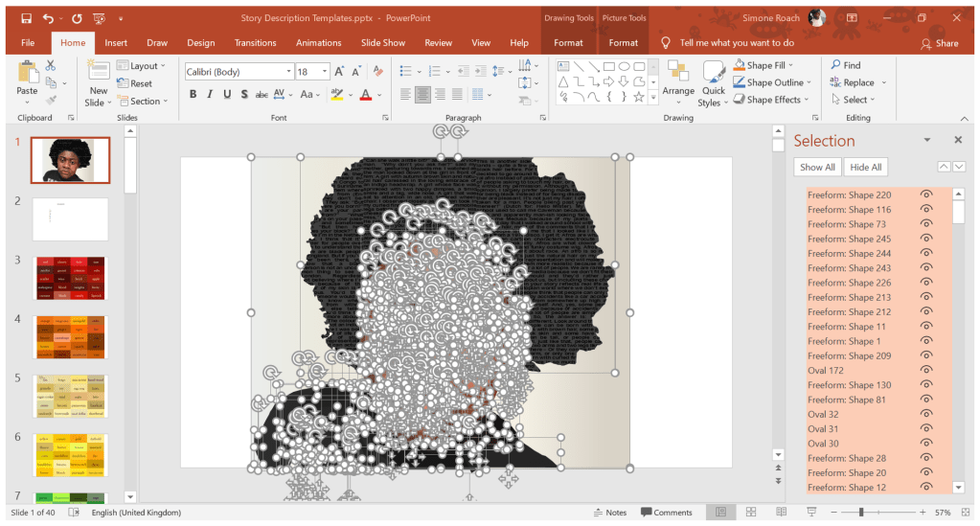980x526 pixels.
Task: Toggle the eye icon for Freeform: Shape 12
Action: coord(926,488)
